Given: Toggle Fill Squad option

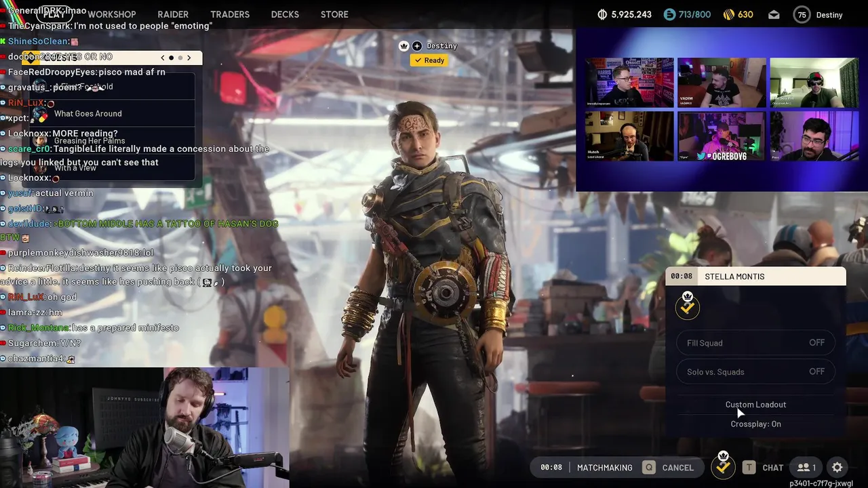Looking at the screenshot, I should (755, 343).
